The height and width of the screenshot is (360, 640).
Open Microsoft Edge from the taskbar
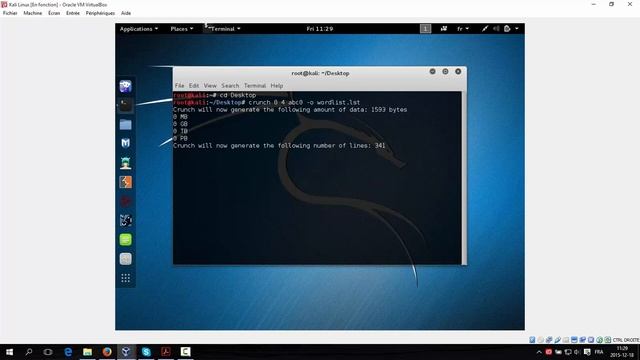click(68, 352)
